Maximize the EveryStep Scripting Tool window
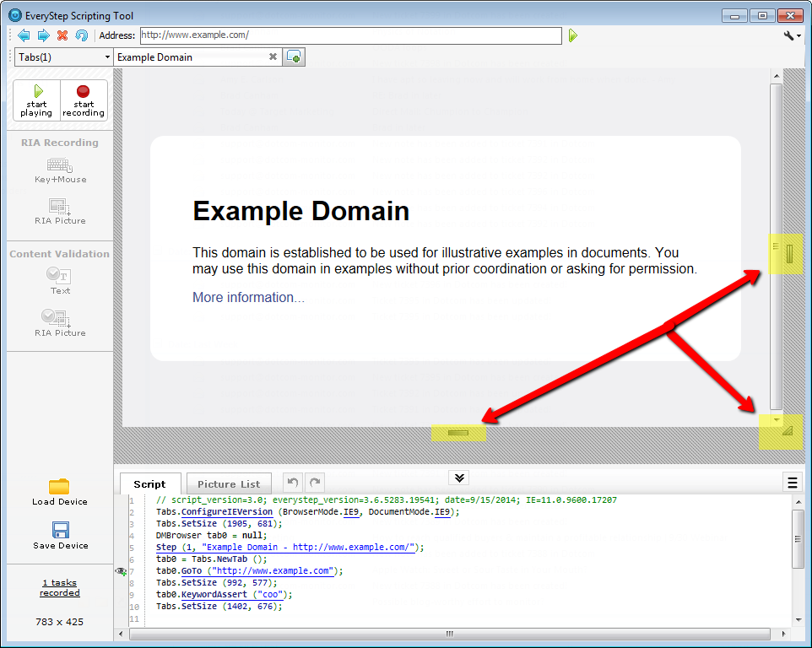The height and width of the screenshot is (648, 812). coord(762,16)
